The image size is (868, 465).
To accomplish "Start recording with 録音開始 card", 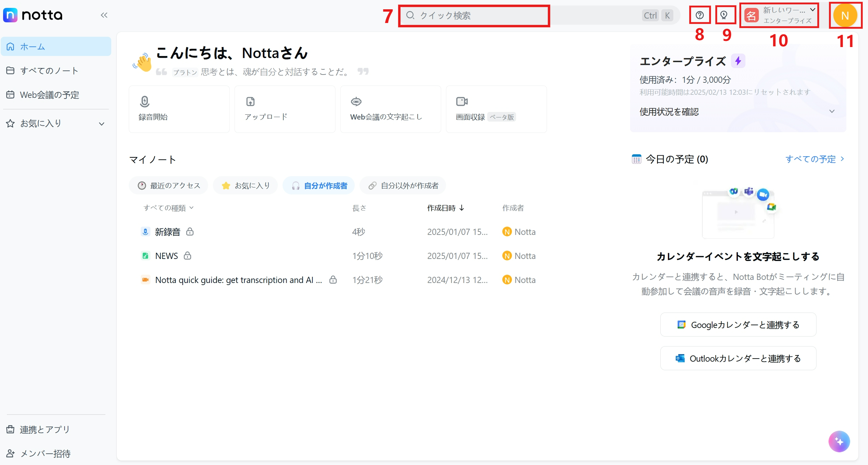I will click(x=179, y=109).
